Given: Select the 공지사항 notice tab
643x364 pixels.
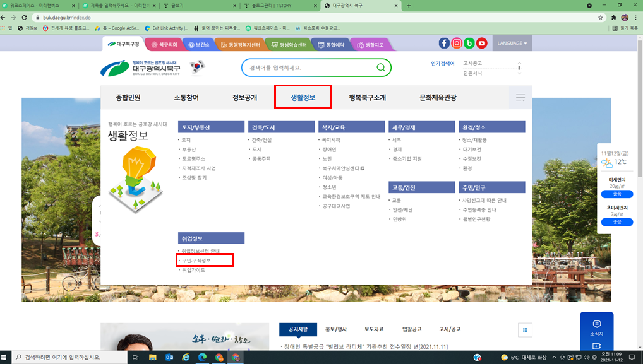Looking at the screenshot, I should click(x=298, y=329).
